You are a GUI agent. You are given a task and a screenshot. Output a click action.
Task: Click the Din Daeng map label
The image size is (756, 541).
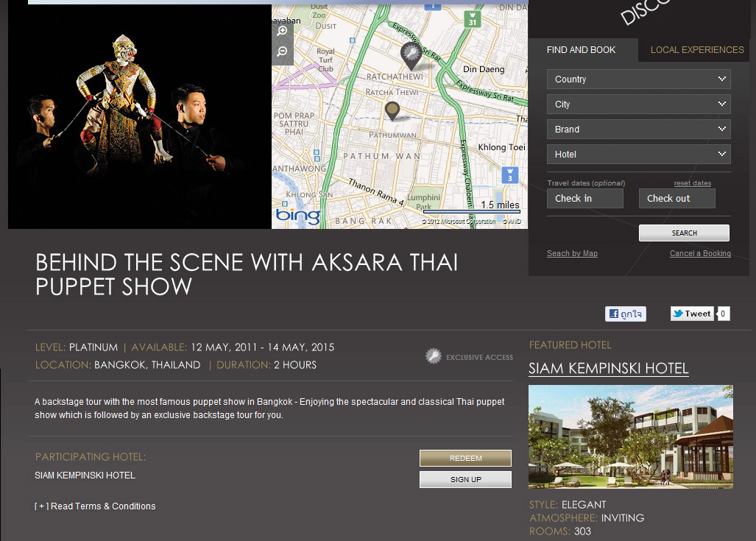coord(484,69)
